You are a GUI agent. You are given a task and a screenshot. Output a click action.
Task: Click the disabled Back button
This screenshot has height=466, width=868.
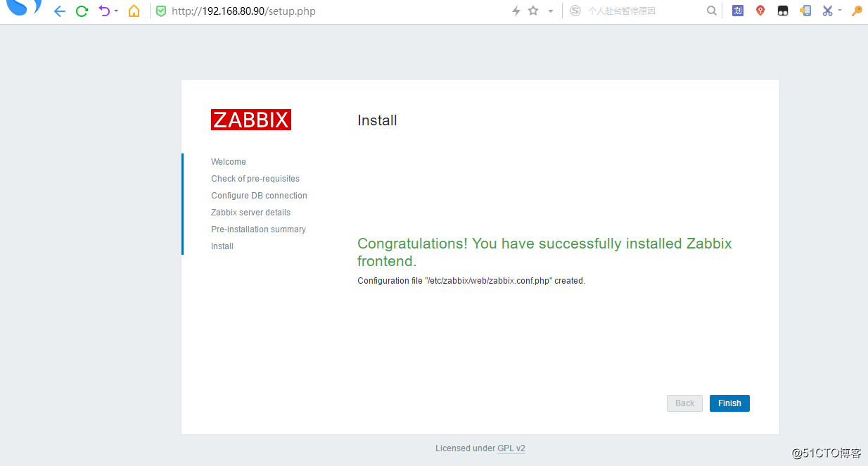(684, 403)
